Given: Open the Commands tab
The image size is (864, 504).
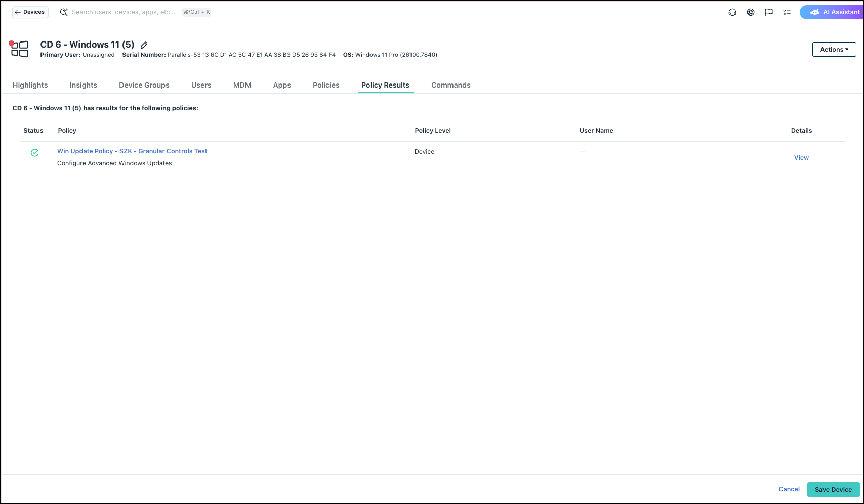Looking at the screenshot, I should point(451,85).
